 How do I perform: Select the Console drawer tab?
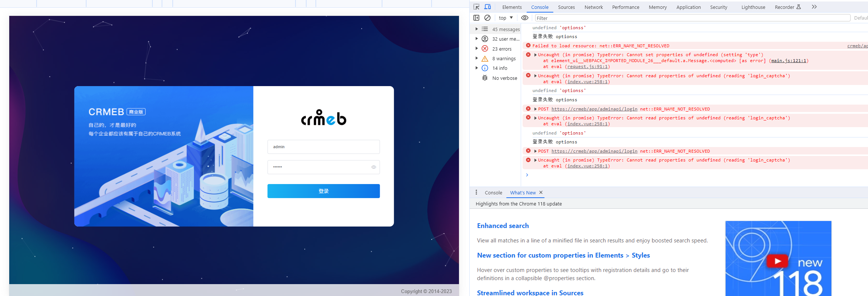493,193
